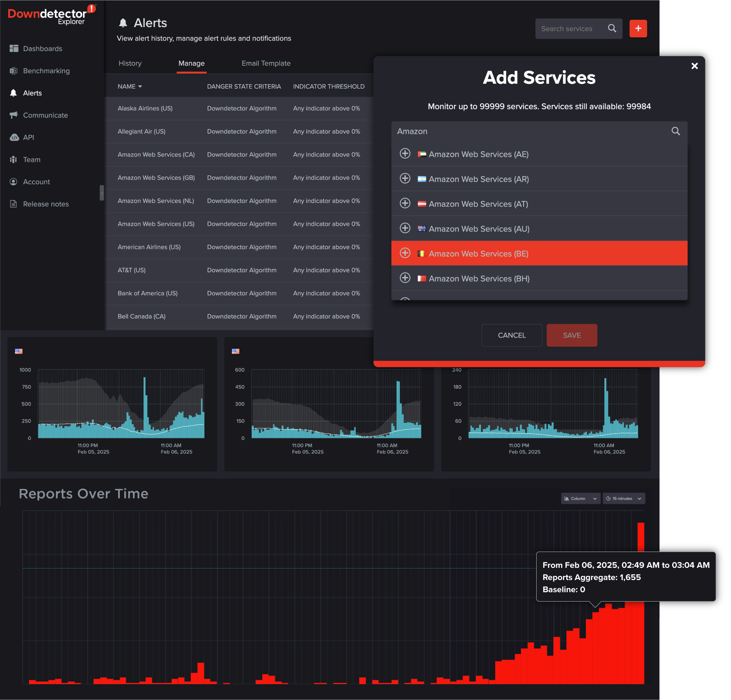Open the Dashboards section
This screenshot has width=731, height=700.
click(x=43, y=48)
